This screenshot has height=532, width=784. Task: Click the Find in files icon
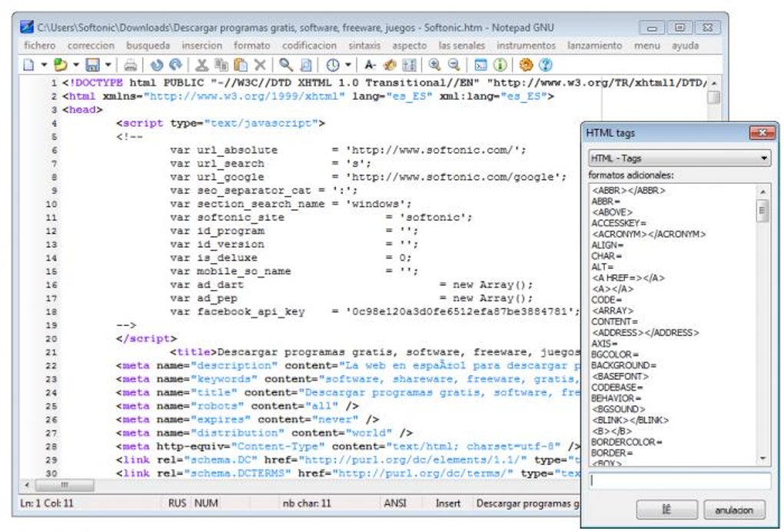(305, 65)
